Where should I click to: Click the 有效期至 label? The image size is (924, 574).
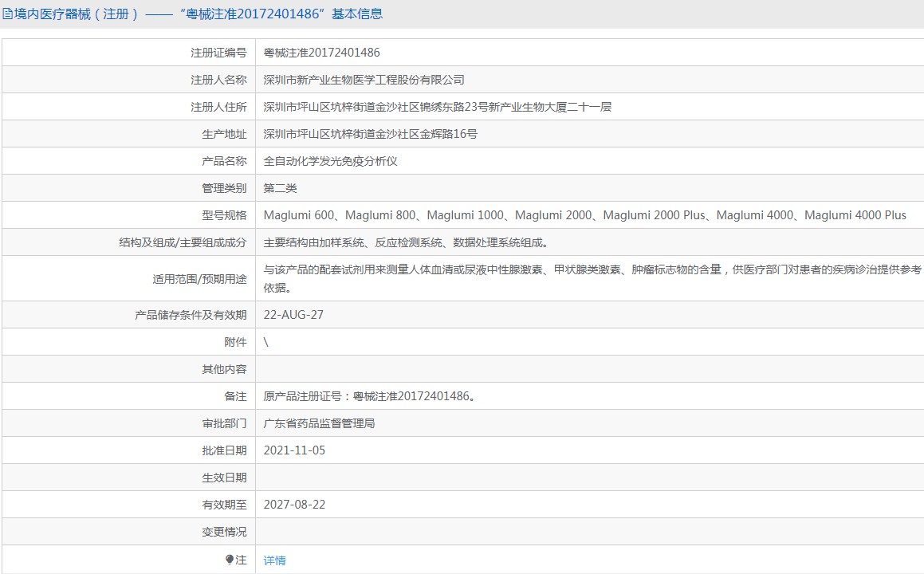224,505
